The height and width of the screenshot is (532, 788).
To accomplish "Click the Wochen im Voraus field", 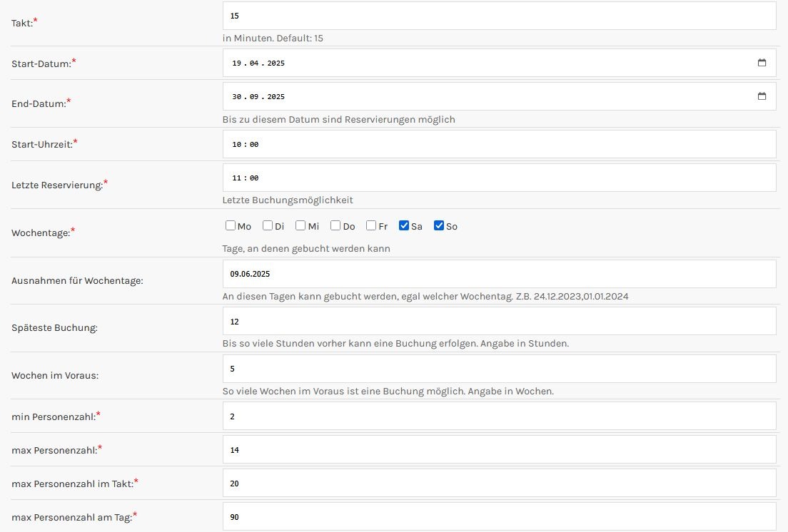I will 499,369.
